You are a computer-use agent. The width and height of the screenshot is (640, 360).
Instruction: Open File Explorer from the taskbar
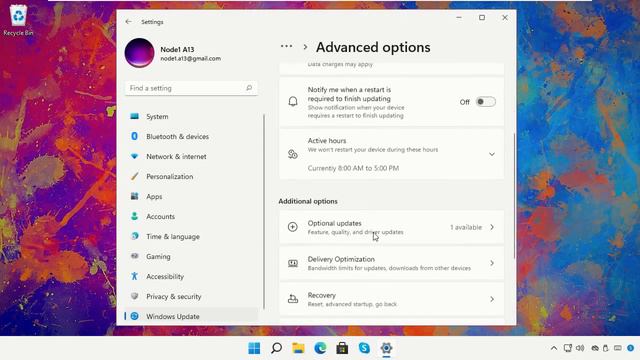tap(298, 348)
